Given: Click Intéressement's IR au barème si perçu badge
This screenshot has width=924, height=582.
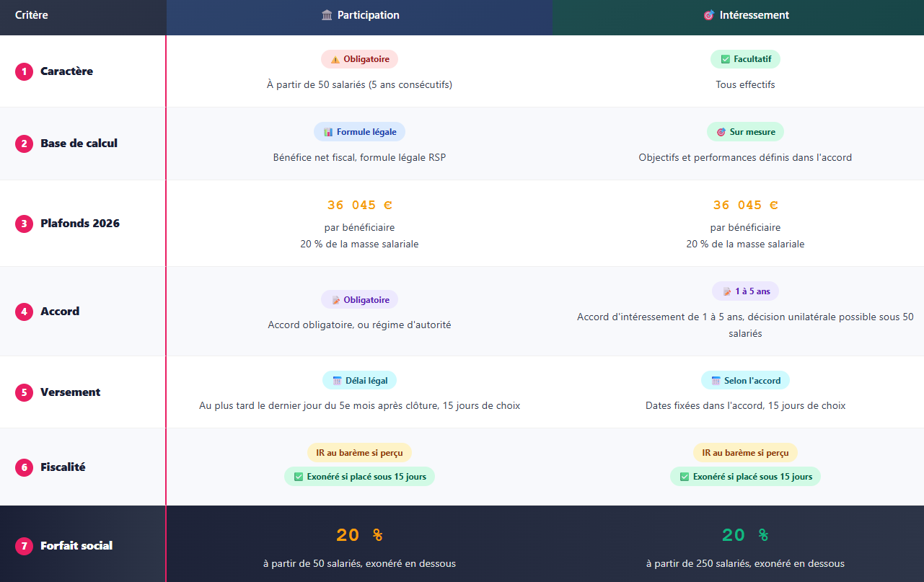Looking at the screenshot, I should point(745,453).
